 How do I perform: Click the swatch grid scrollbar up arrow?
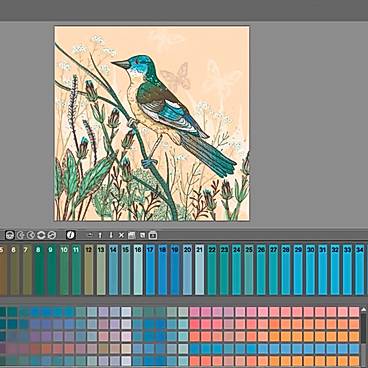[364, 310]
